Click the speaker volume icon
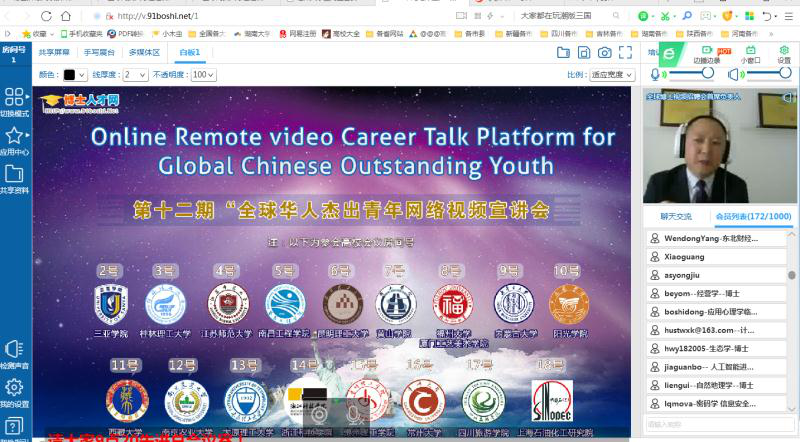Image resolution: width=800 pixels, height=442 pixels. tap(733, 75)
